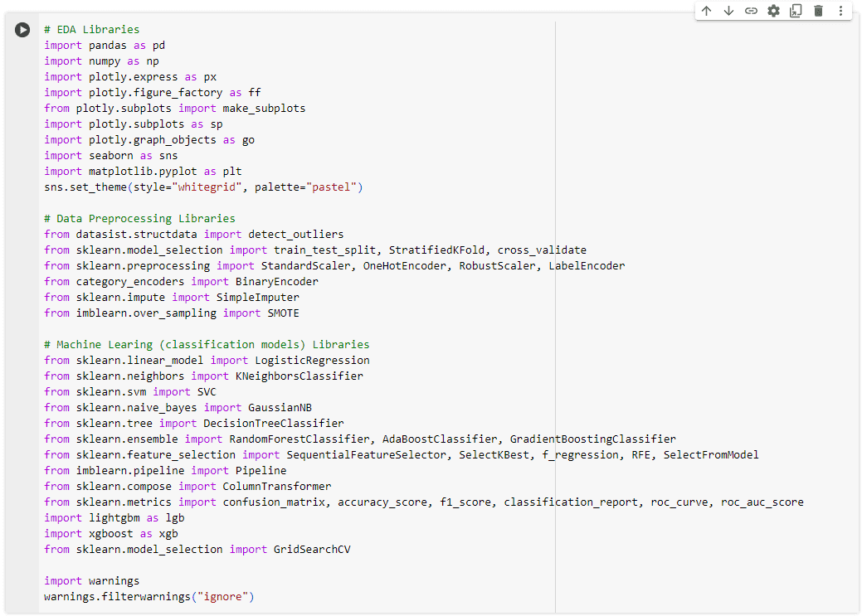
Task: Place cursor on the import pandas line
Action: coord(104,45)
